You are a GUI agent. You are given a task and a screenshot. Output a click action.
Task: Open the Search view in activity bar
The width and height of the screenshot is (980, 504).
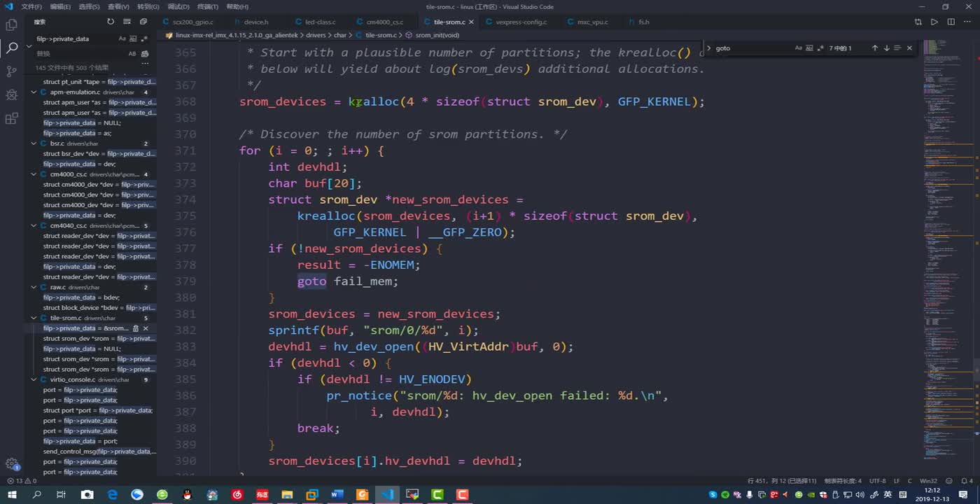pos(11,48)
